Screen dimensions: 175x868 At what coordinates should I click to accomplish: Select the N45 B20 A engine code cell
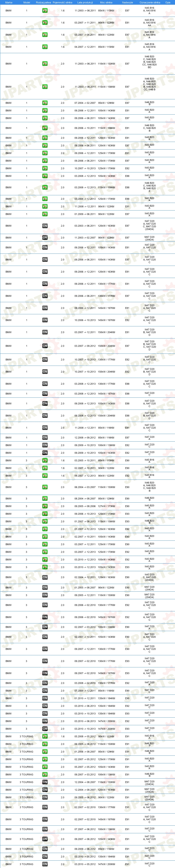click(149, 506)
